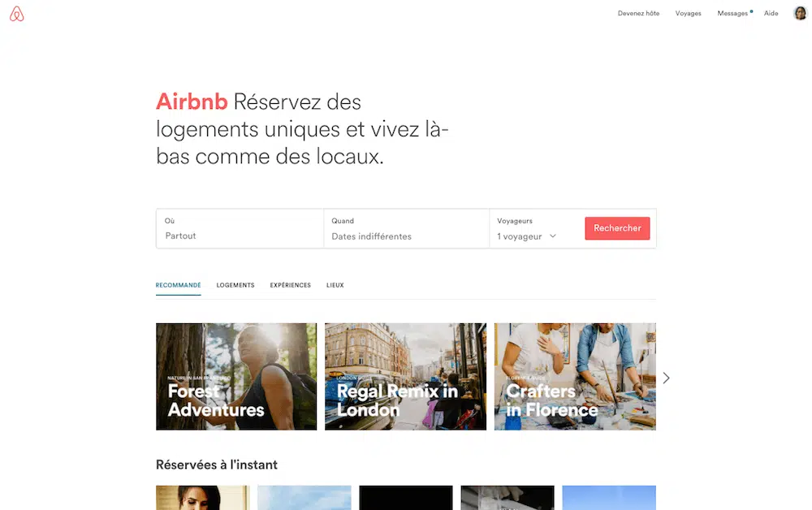Open the Devenez hôte link
This screenshot has height=510, width=812.
(x=638, y=14)
